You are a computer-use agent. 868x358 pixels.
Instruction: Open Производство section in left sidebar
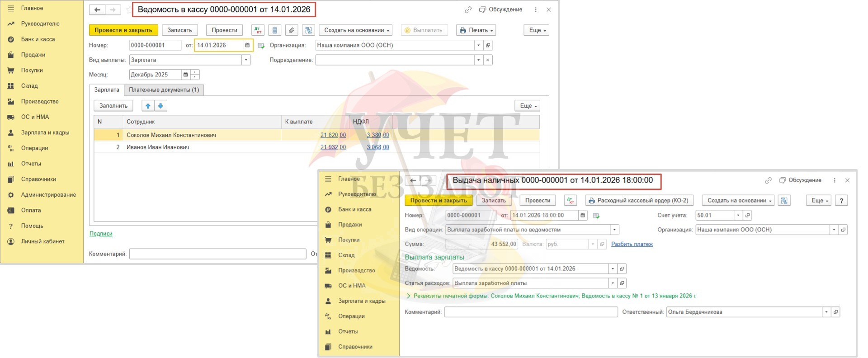point(40,101)
